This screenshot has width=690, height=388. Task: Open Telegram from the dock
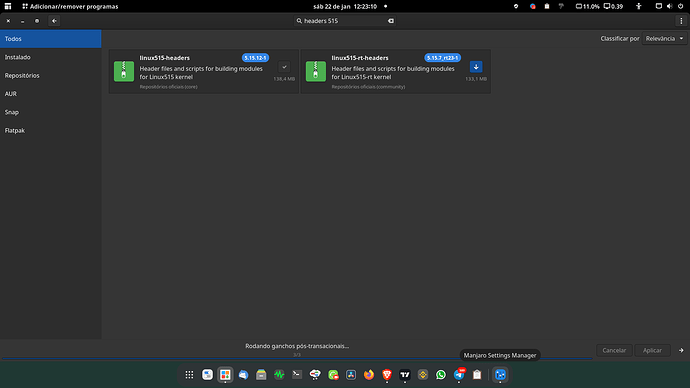tap(459, 375)
